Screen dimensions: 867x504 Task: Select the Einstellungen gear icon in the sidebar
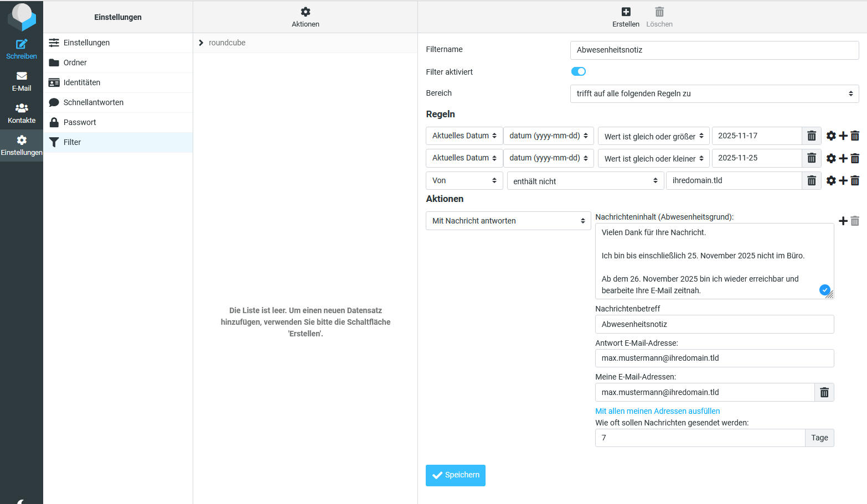click(22, 141)
